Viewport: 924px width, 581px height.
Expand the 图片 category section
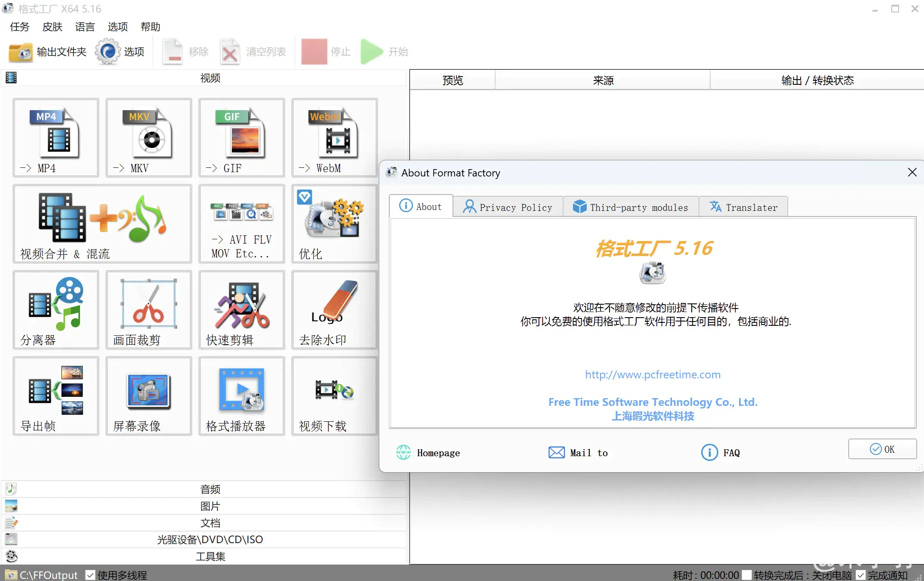210,506
